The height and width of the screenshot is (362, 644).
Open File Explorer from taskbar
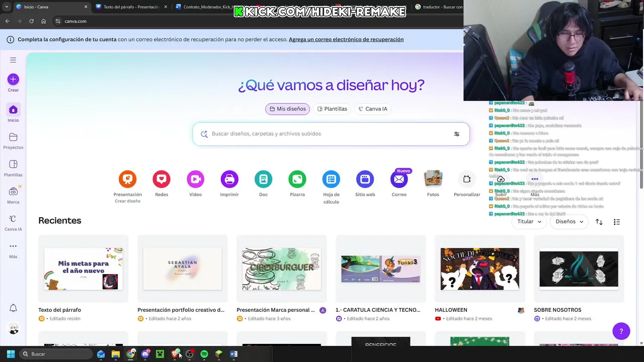116,354
